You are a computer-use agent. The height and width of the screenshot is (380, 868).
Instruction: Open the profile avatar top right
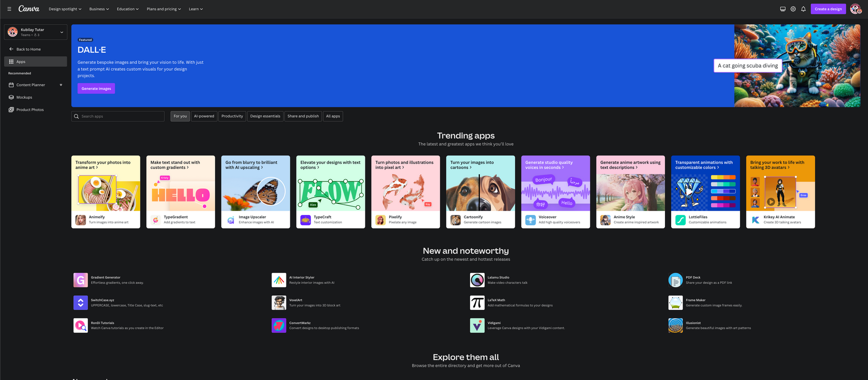[855, 9]
